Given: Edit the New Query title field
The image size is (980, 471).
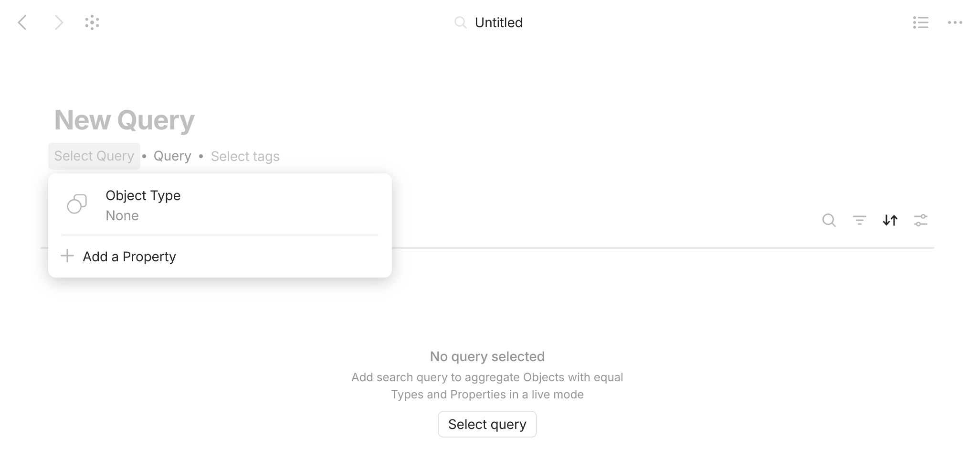Looking at the screenshot, I should (125, 120).
